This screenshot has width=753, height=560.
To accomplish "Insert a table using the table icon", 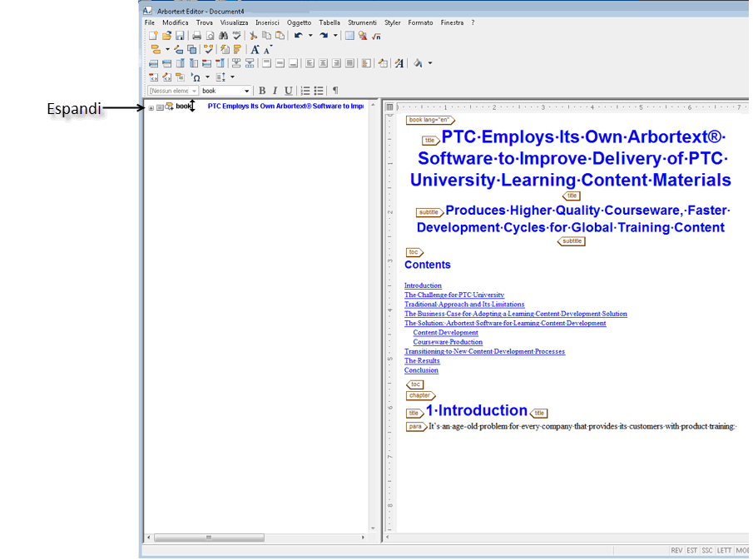I will pos(349,36).
